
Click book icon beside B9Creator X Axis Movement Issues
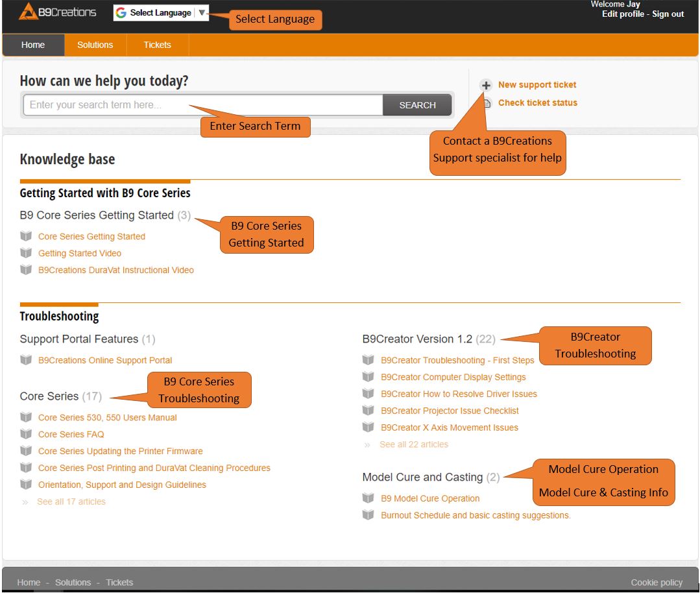point(368,428)
